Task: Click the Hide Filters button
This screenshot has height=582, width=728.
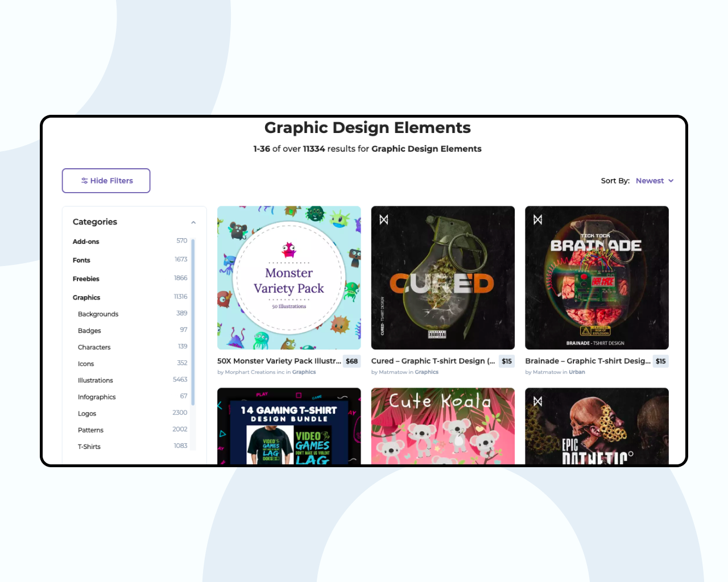Action: coord(106,181)
